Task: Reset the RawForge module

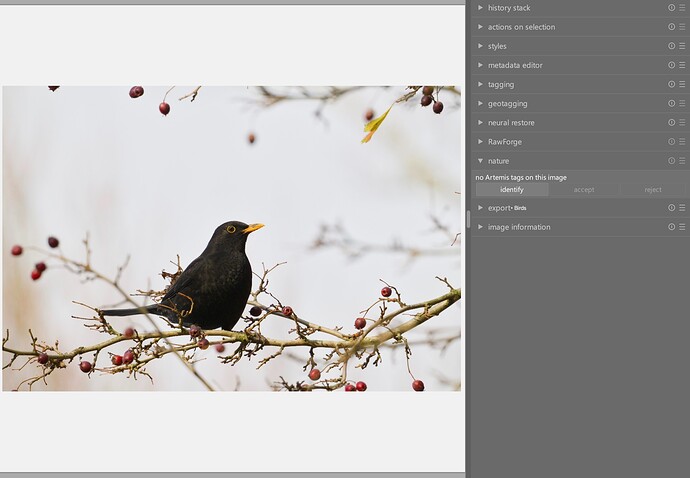Action: pyautogui.click(x=672, y=142)
